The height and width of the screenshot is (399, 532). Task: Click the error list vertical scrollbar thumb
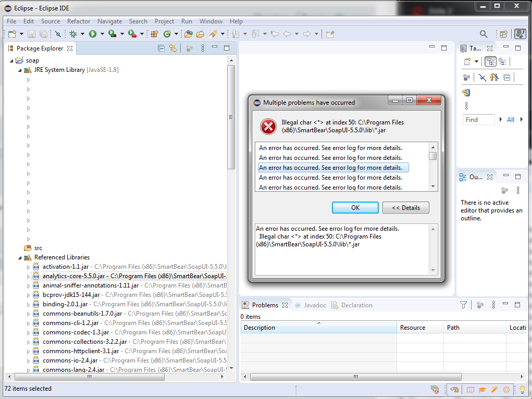coord(432,156)
